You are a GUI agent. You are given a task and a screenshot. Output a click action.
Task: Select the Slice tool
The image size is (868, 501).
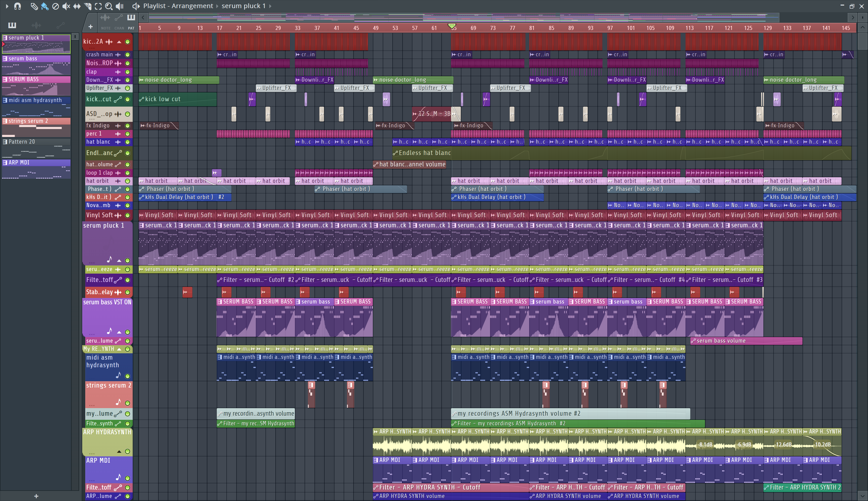click(x=87, y=6)
